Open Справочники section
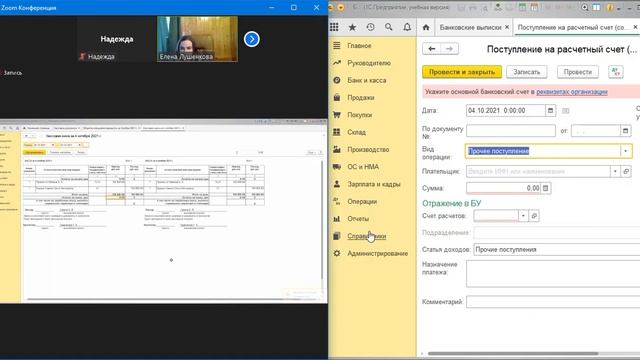Image resolution: width=640 pixels, height=360 pixels. coord(367,236)
